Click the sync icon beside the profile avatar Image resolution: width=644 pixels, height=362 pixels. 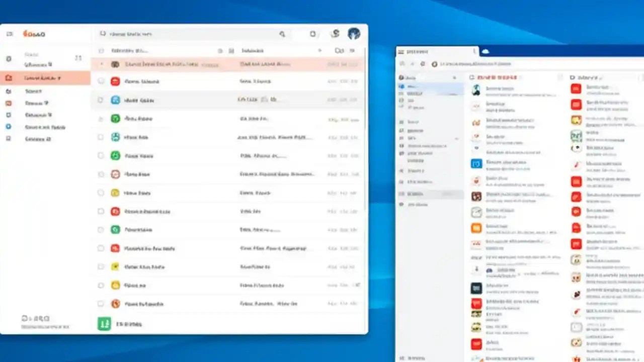click(x=335, y=34)
